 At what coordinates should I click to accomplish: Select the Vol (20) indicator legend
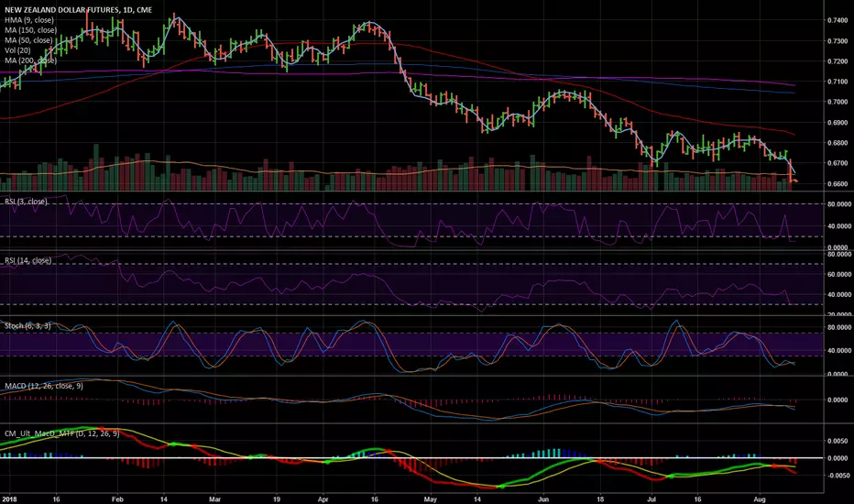(19, 50)
